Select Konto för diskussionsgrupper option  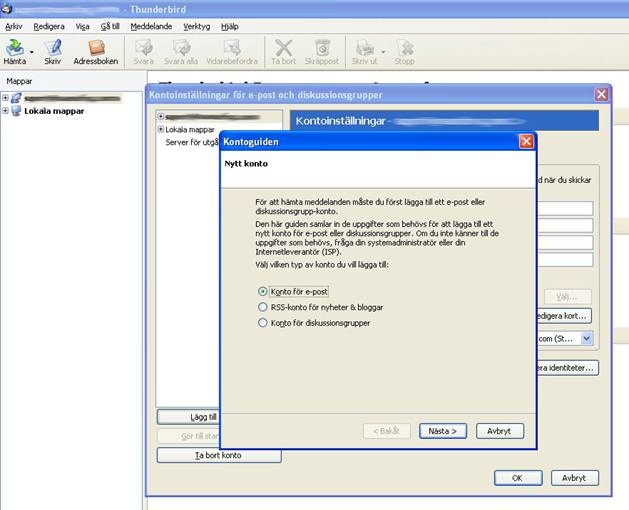point(263,323)
